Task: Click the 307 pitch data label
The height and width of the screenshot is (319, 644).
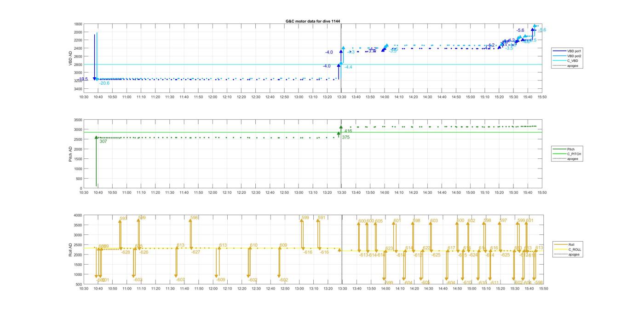Action: (x=103, y=141)
